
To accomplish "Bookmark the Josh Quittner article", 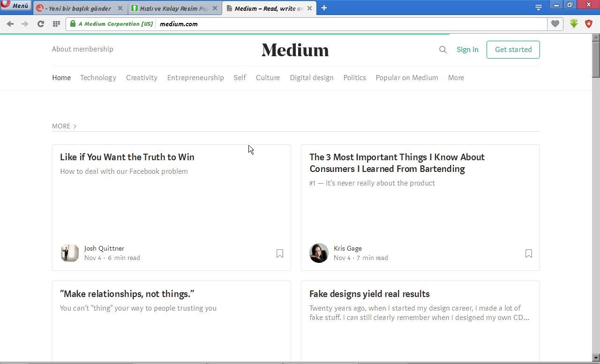I will [x=280, y=253].
